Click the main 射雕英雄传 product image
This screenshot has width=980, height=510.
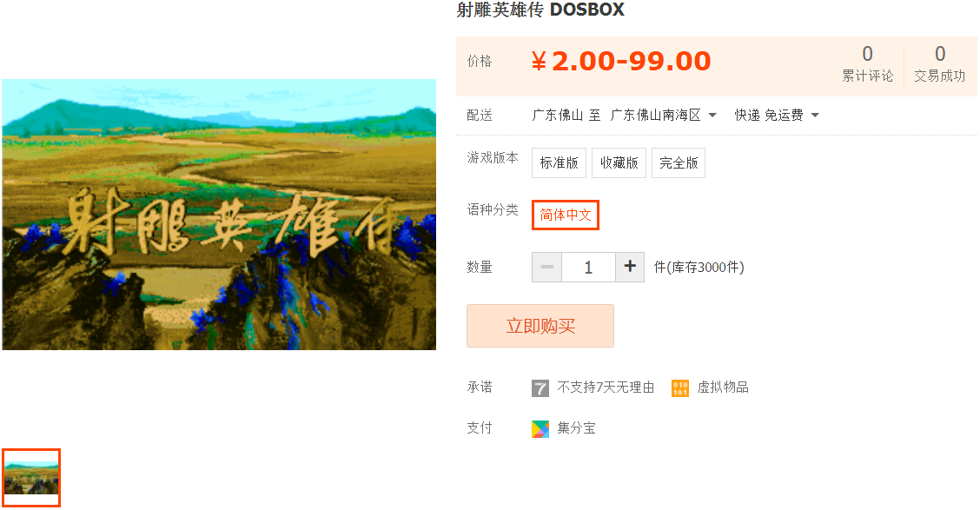[x=219, y=215]
